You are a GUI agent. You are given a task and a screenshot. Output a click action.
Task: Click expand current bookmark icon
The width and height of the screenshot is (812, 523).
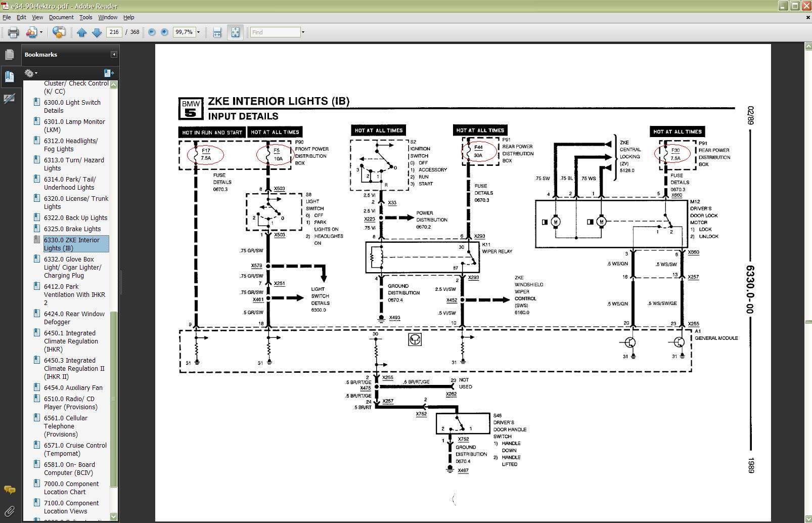click(x=109, y=73)
